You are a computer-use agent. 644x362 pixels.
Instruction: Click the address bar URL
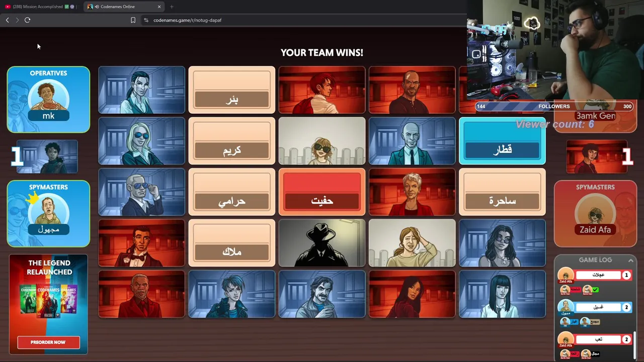[187, 20]
